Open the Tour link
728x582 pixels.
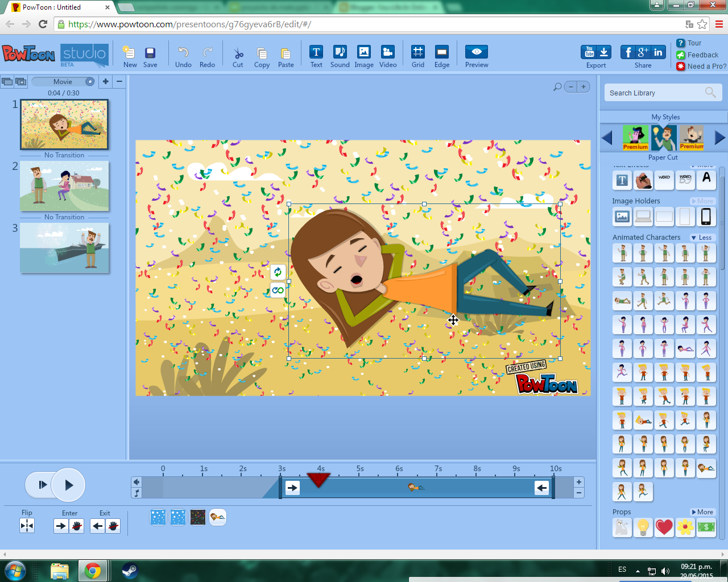pos(694,43)
